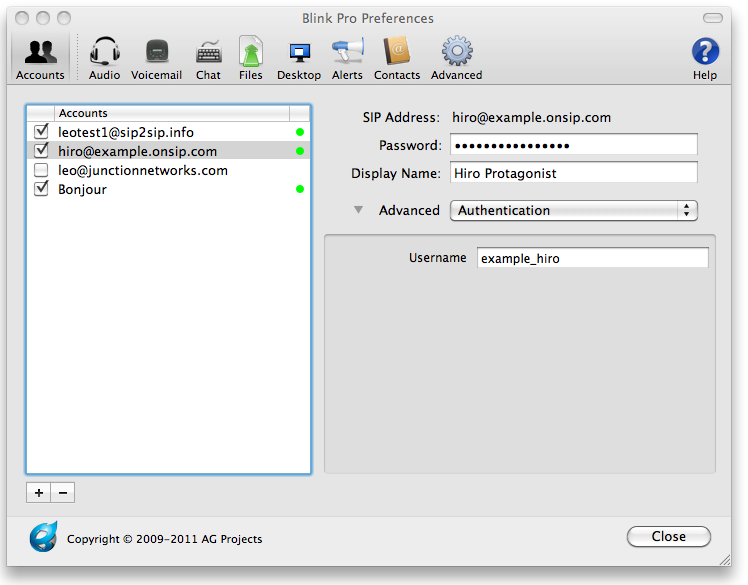Click the Help question mark icon
This screenshot has width=748, height=585.
click(705, 52)
